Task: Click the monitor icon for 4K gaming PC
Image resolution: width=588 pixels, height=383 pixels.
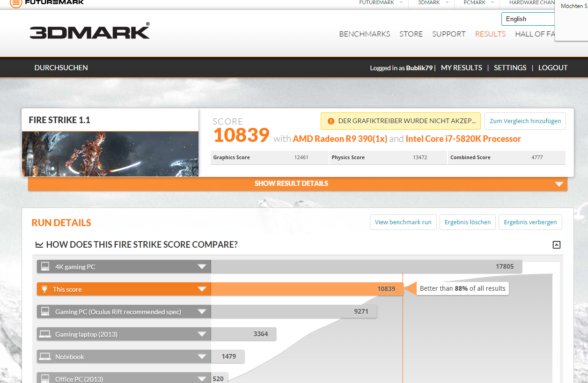Action: pyautogui.click(x=45, y=266)
